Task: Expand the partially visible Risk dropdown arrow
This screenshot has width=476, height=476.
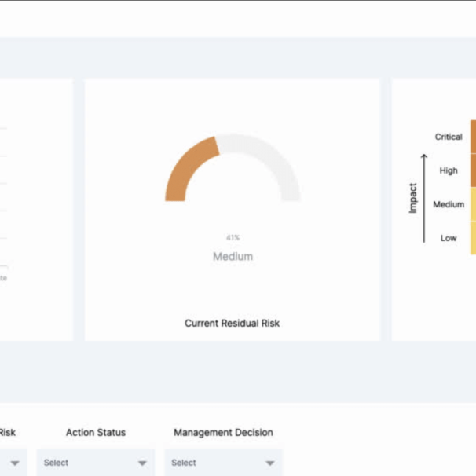Action: (15, 463)
